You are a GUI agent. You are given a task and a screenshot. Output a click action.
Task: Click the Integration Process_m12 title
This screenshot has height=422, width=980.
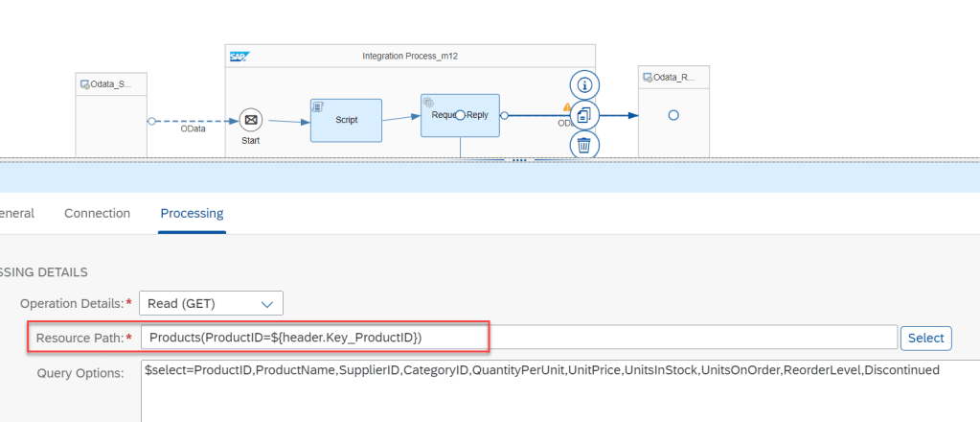[410, 57]
